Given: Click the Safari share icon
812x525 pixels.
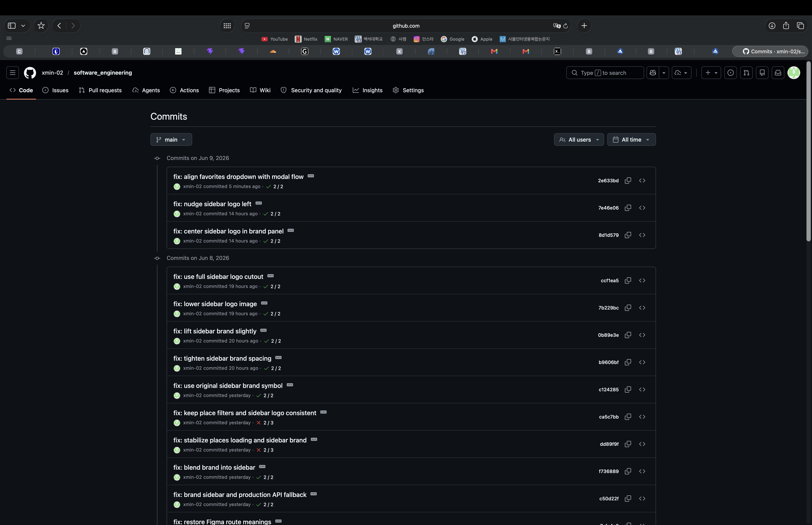Looking at the screenshot, I should [786, 25].
